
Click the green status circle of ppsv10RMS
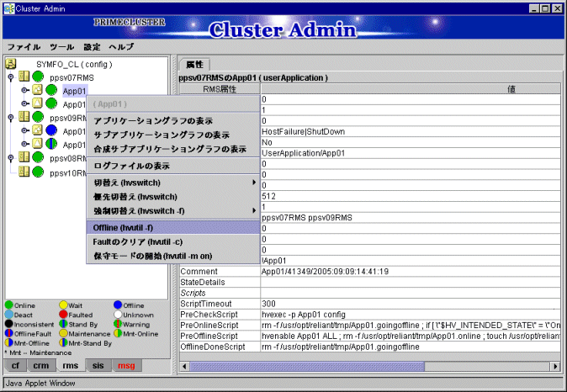[x=38, y=172]
